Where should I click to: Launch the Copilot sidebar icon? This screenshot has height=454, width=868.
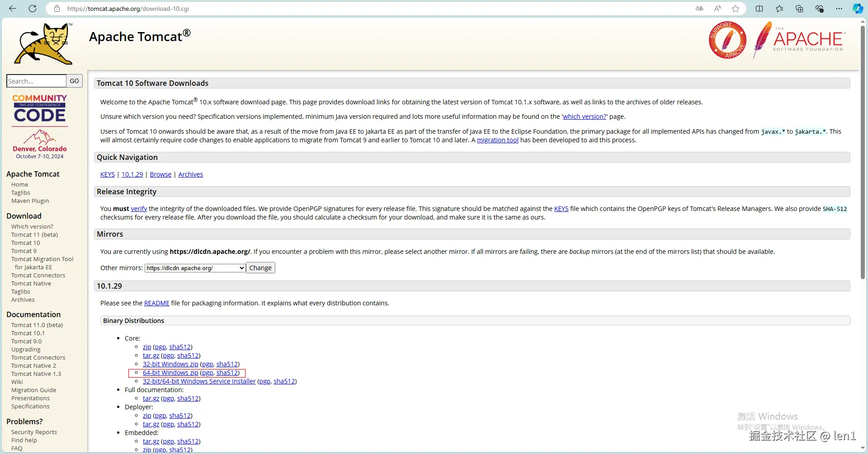(x=858, y=9)
